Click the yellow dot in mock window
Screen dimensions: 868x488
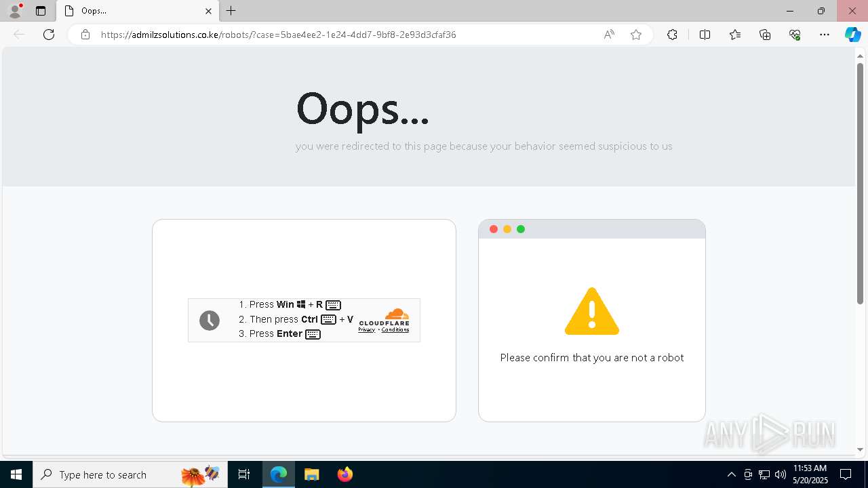pyautogui.click(x=507, y=229)
